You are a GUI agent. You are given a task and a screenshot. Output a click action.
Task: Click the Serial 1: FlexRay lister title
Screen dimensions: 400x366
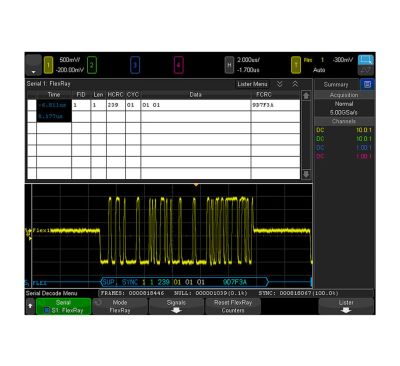click(49, 84)
